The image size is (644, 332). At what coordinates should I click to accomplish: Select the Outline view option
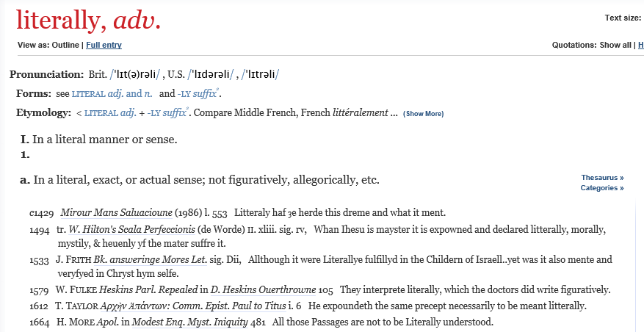pos(65,46)
